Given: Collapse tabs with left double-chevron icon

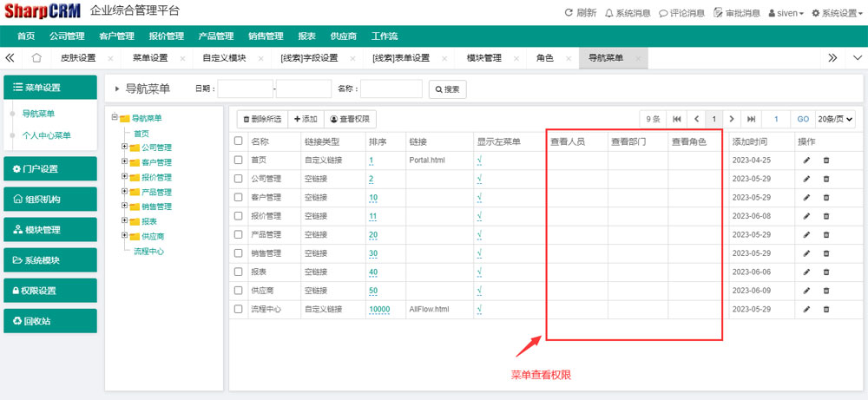Looking at the screenshot, I should [10, 58].
